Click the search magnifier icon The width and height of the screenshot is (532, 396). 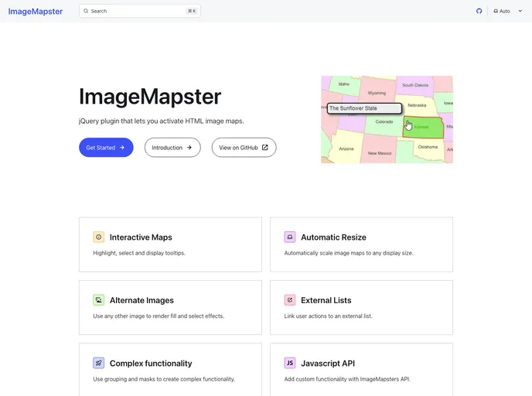coord(86,11)
